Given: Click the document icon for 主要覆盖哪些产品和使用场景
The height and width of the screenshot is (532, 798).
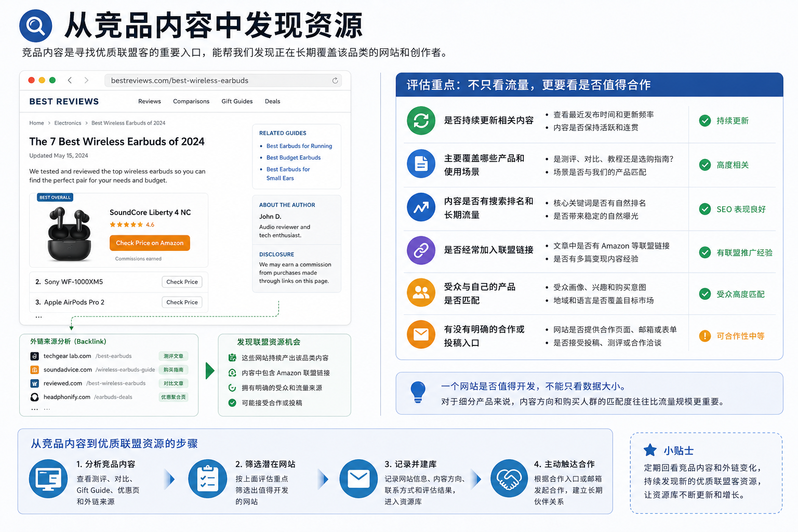Looking at the screenshot, I should point(421,164).
